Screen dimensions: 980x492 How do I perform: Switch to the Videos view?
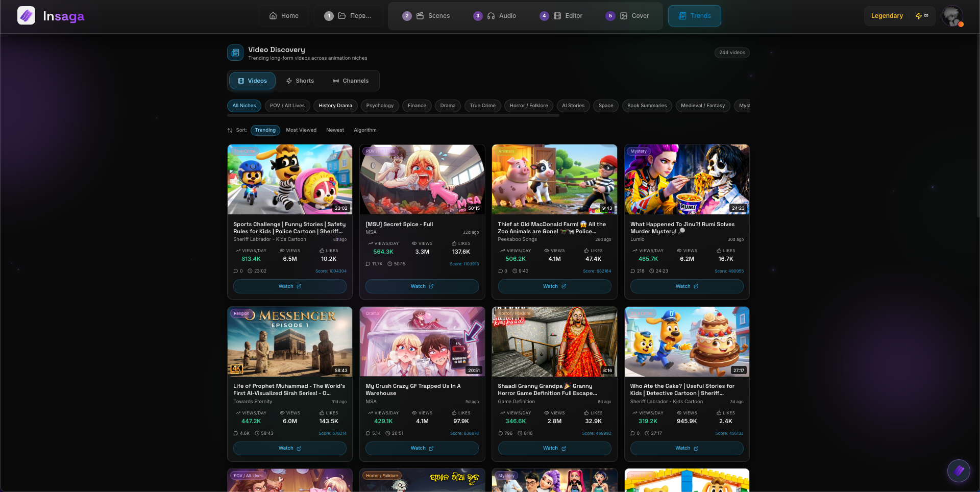[252, 81]
